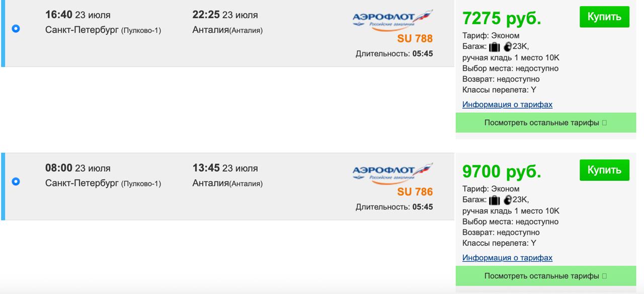Open Информация о тарифах under the 7275 руб. fare
Screen dimensions: 644x294
(x=507, y=105)
